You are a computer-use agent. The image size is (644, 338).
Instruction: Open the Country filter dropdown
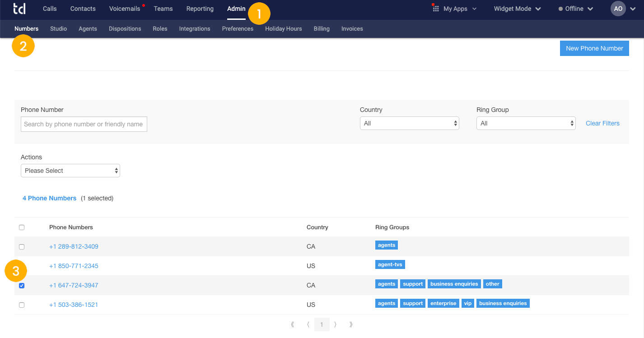pyautogui.click(x=410, y=123)
